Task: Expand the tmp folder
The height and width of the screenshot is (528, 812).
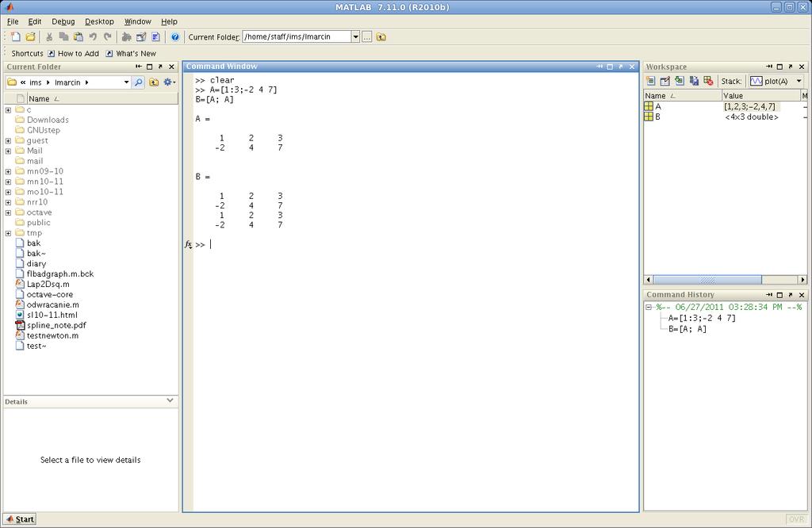Action: 8,233
